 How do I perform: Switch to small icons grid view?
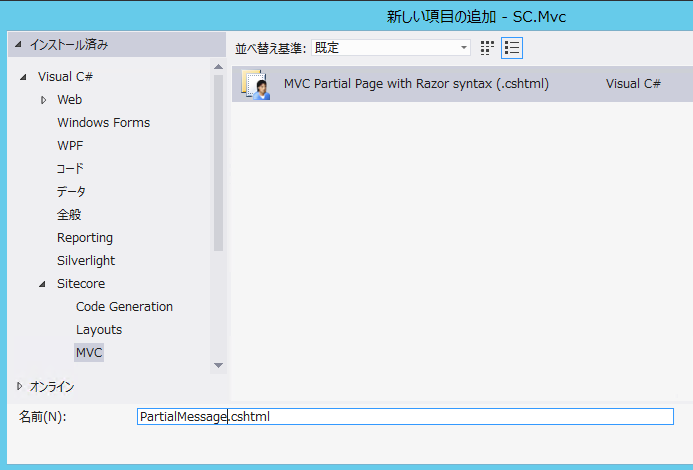(487, 48)
